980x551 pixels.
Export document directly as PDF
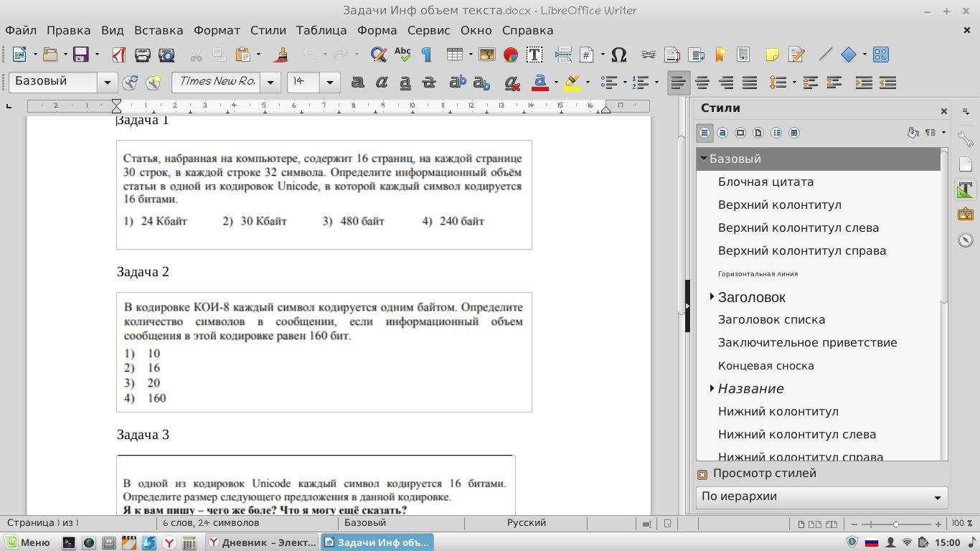click(119, 55)
